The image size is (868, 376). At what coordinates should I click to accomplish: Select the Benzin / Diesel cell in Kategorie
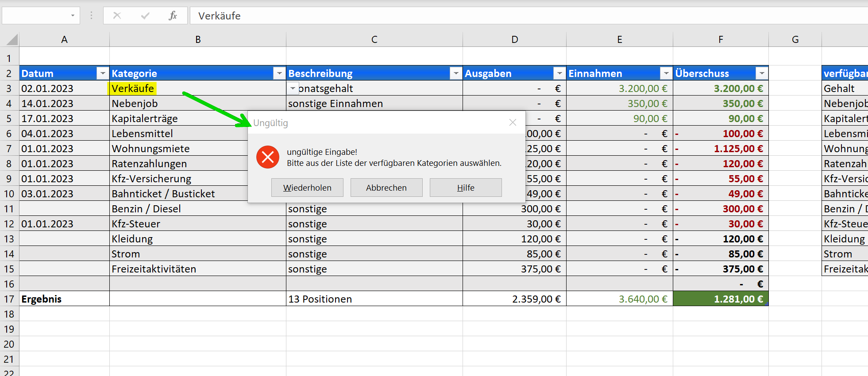coord(198,209)
